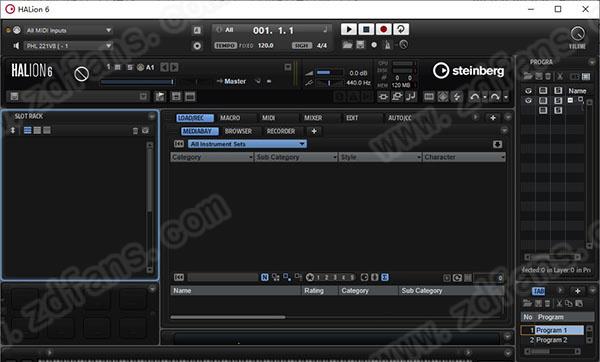Click the Master output label
Viewport: 600px width, 362px height.
(x=235, y=82)
